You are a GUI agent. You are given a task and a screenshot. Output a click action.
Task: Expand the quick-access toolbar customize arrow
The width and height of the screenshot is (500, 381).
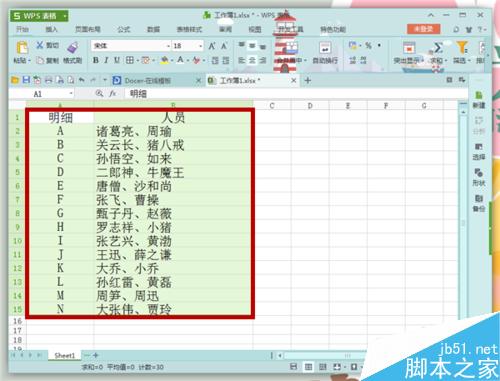(105, 80)
